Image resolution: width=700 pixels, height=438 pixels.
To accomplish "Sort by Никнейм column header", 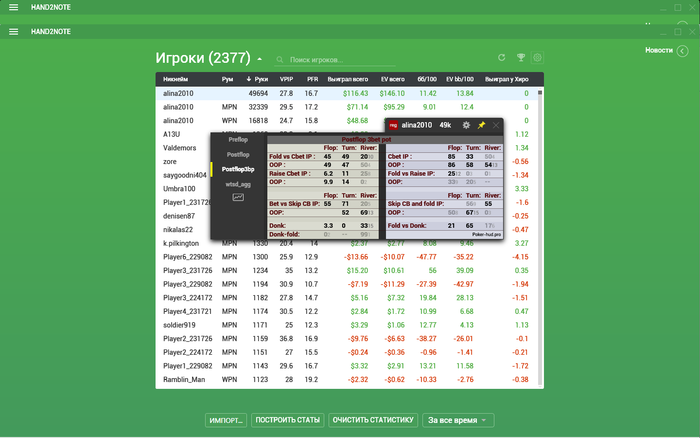I will tap(175, 79).
